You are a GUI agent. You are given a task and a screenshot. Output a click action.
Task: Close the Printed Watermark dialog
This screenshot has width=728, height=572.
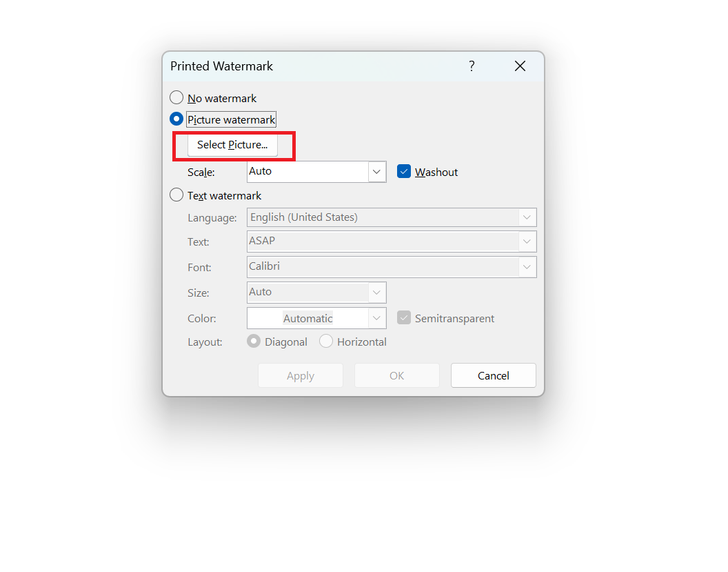(x=520, y=66)
